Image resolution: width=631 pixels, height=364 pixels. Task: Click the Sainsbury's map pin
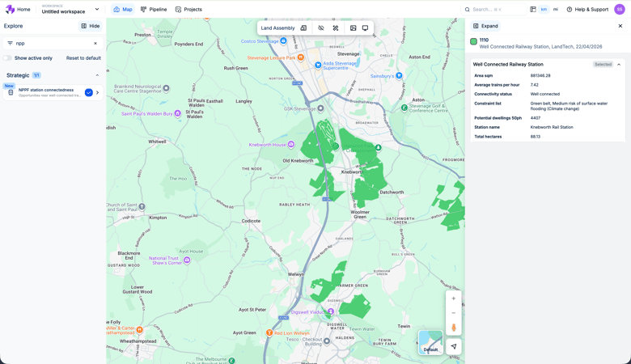[x=399, y=75]
